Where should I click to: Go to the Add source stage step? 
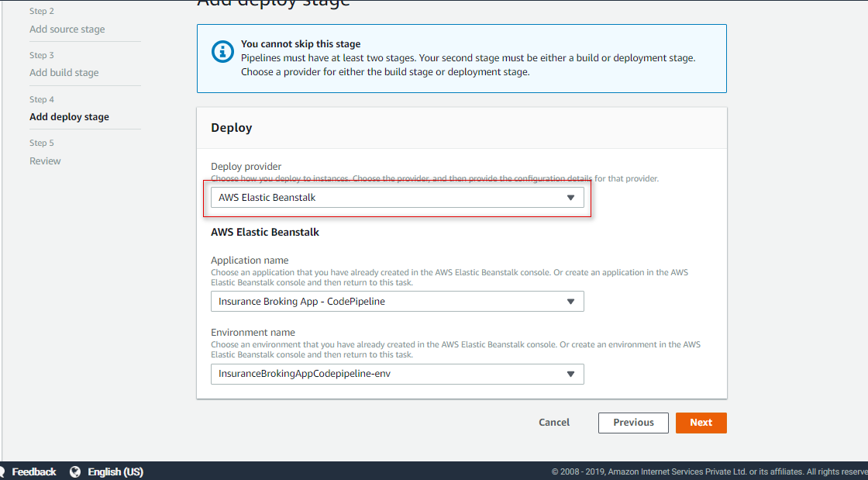[x=67, y=29]
